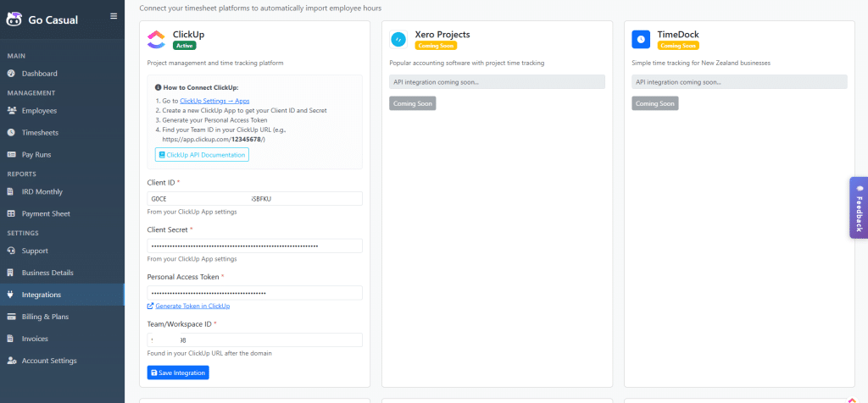Open Account Settings page
The height and width of the screenshot is (403, 868).
coord(48,361)
